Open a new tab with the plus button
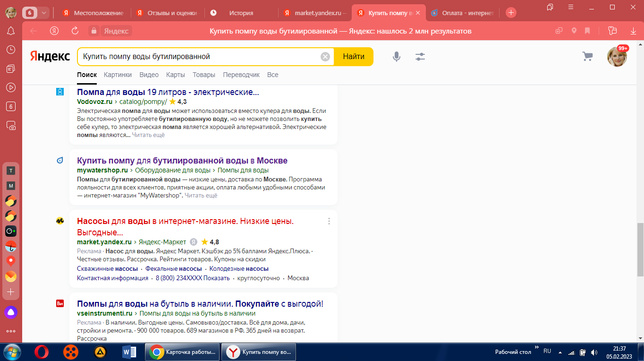This screenshot has height=361, width=644. click(511, 13)
